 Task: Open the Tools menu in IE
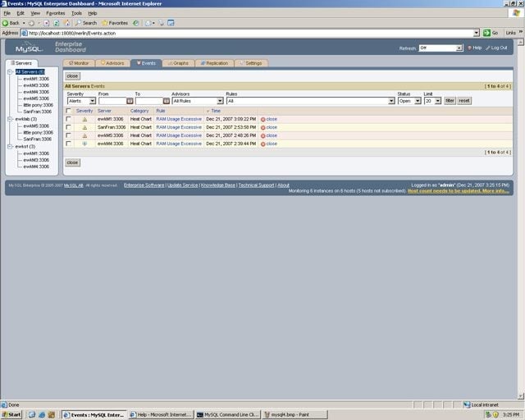(x=76, y=13)
